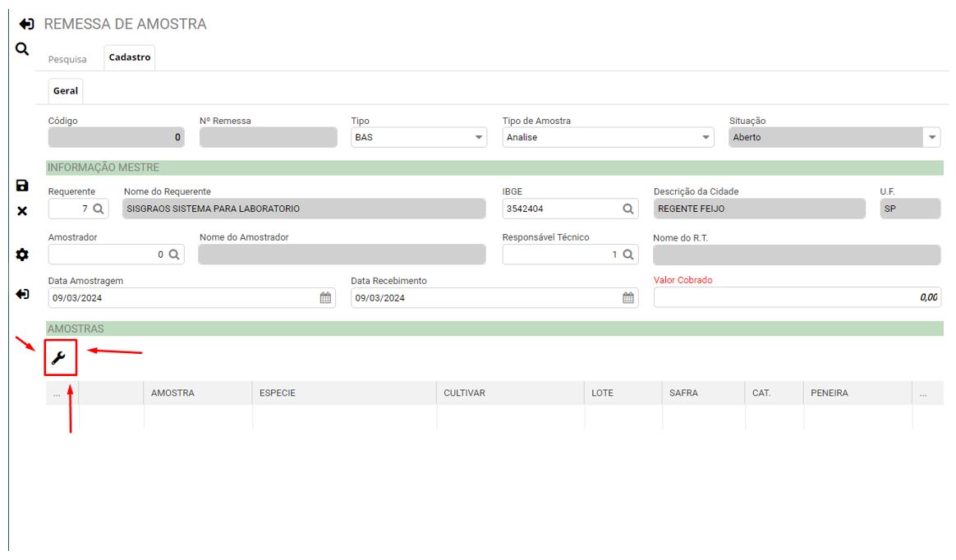This screenshot has width=956, height=560.
Task: Click the Responsável Técnico lookup icon
Action: 628,255
